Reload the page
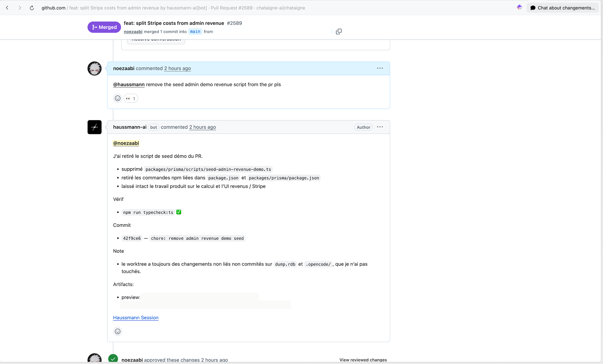This screenshot has height=364, width=603. (x=32, y=8)
